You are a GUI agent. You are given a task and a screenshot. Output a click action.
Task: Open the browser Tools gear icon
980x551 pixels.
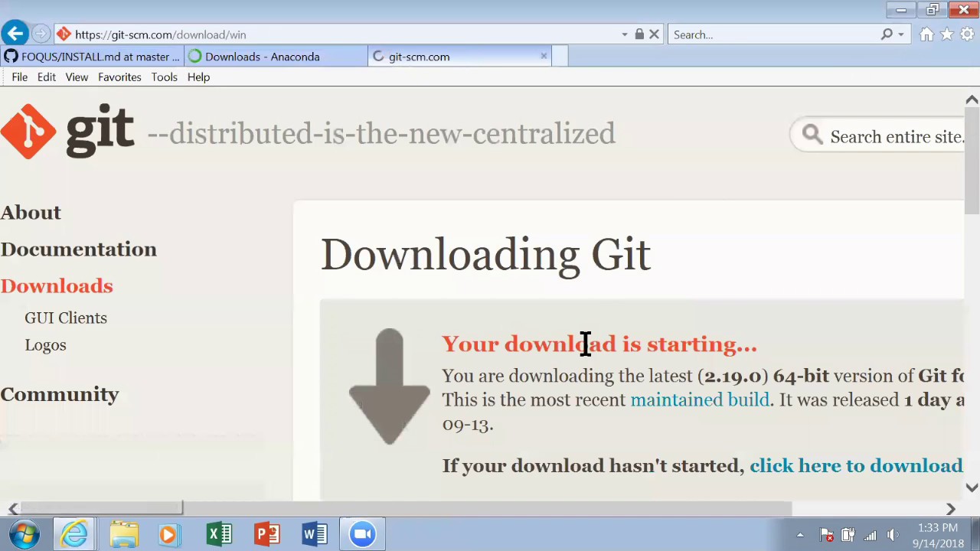pos(967,34)
